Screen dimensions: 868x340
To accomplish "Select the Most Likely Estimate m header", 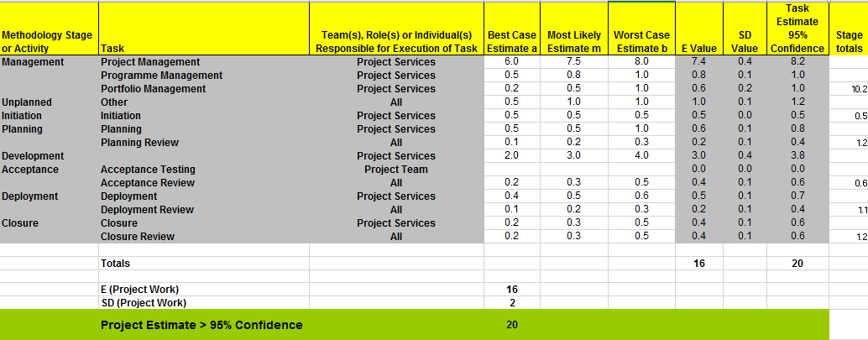I will (573, 41).
